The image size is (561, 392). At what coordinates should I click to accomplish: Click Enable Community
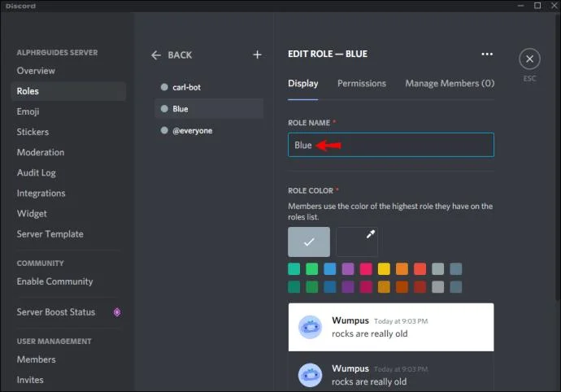point(54,281)
